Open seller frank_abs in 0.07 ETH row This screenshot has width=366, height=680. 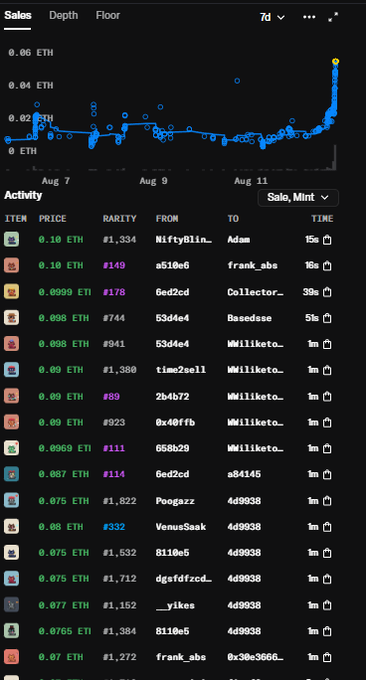pos(180,657)
